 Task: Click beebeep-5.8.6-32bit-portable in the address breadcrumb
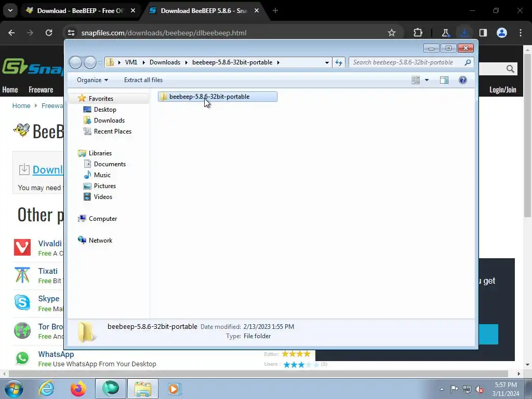click(x=232, y=62)
